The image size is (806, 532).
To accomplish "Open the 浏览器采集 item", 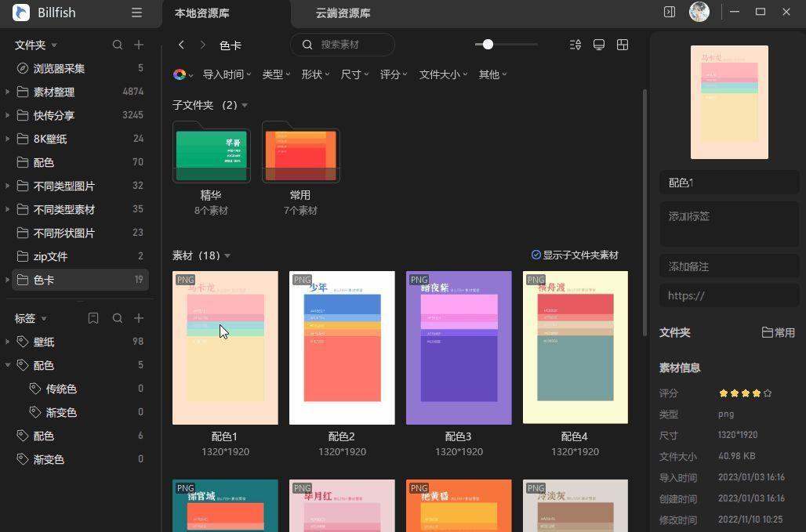I will pyautogui.click(x=59, y=68).
